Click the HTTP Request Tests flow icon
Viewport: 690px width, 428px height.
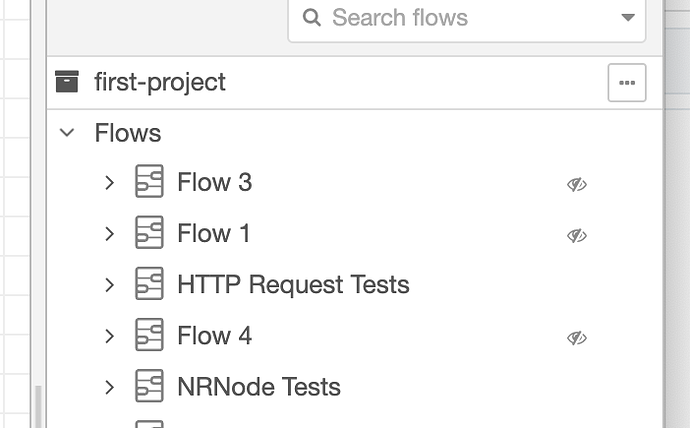coord(149,284)
